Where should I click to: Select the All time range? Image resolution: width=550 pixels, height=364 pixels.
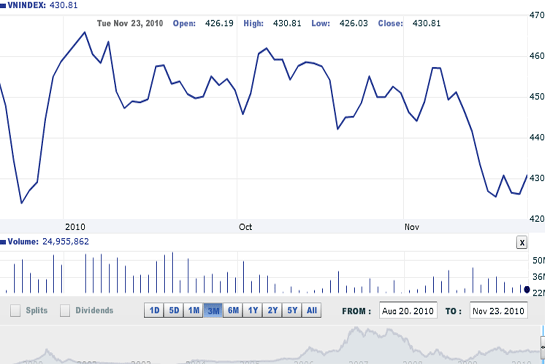coord(311,310)
